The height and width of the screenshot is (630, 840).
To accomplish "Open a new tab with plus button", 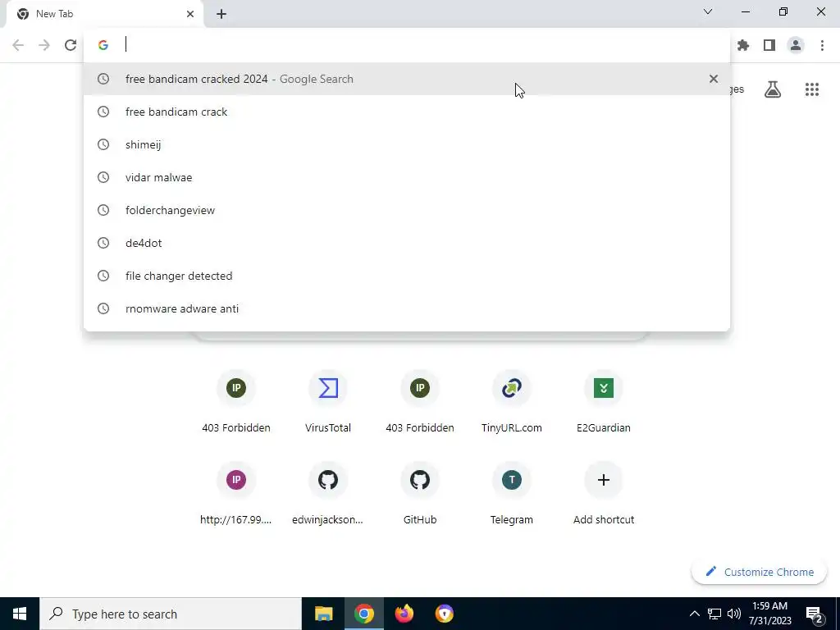I will point(221,14).
